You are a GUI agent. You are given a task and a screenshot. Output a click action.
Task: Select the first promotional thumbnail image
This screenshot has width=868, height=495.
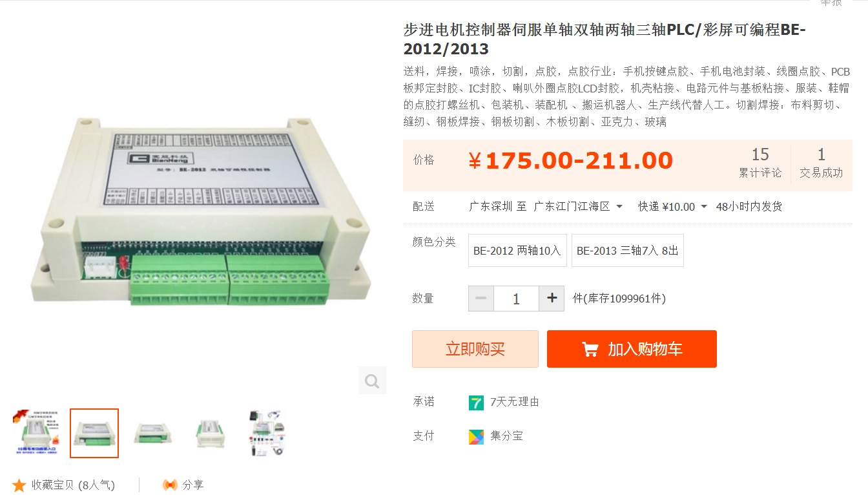(x=36, y=433)
